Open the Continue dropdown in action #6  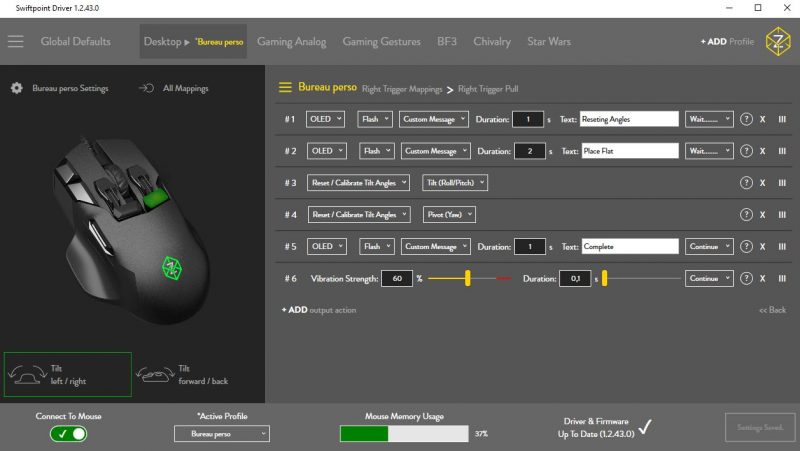point(709,279)
